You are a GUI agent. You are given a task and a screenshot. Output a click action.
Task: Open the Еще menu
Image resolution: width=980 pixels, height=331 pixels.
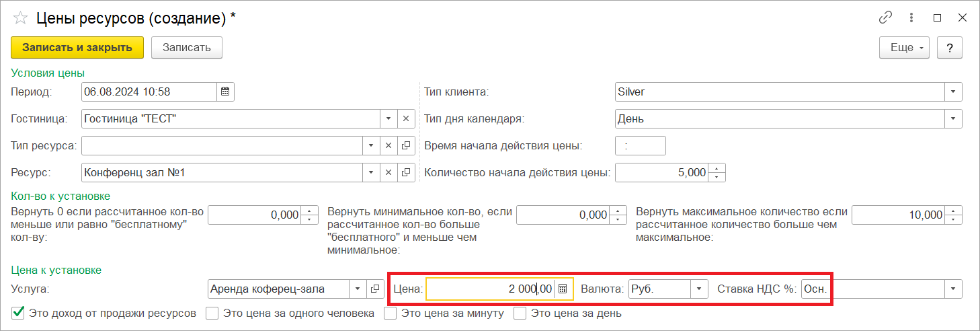click(x=905, y=48)
